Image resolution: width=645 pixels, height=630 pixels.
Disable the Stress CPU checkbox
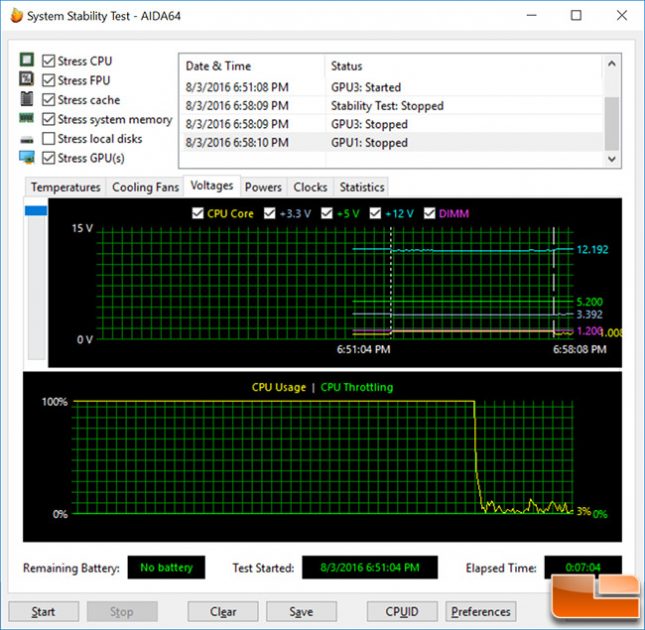click(49, 61)
